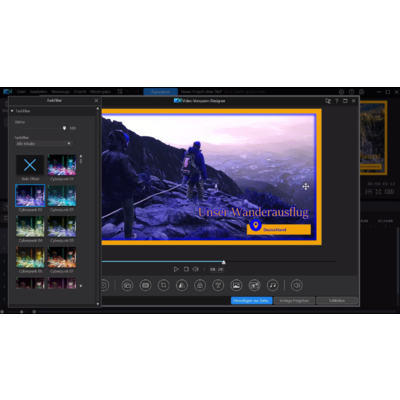
Task: Open the Farbfilter category dropdown
Action: (x=44, y=144)
